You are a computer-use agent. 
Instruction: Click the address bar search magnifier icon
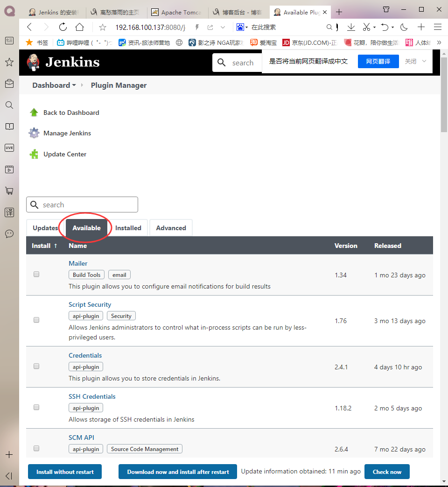tap(329, 28)
